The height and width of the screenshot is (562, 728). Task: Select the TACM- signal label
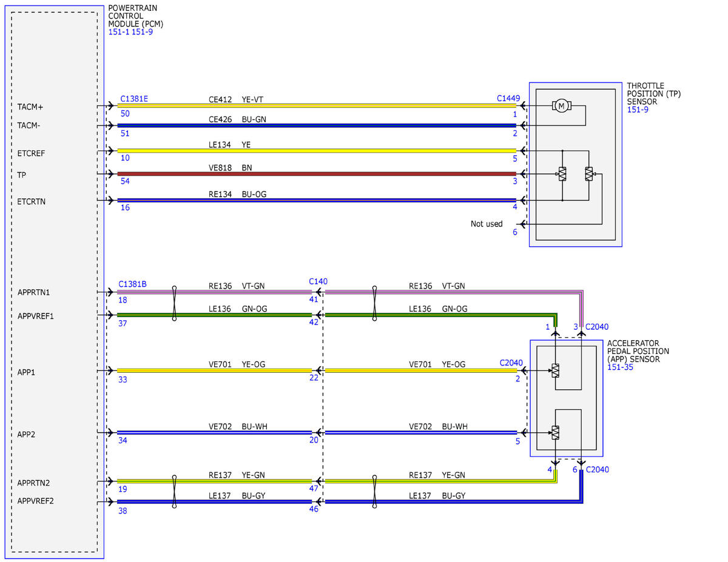click(x=30, y=125)
